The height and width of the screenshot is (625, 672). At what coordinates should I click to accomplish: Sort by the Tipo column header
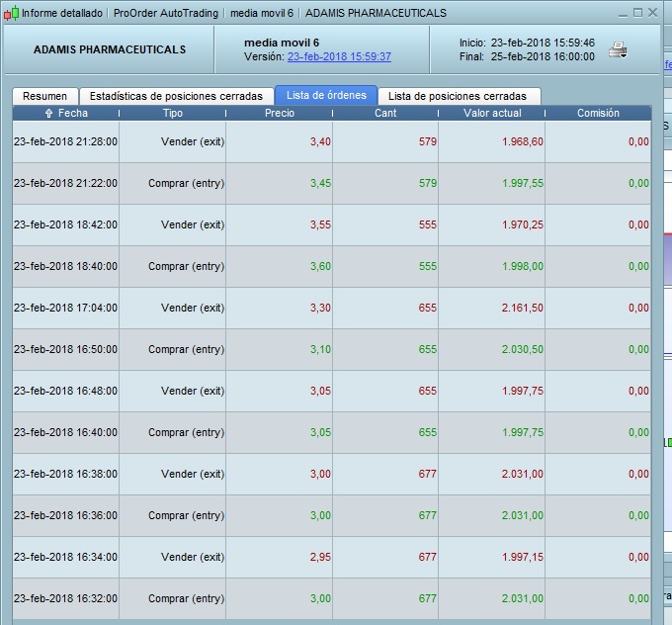[172, 114]
